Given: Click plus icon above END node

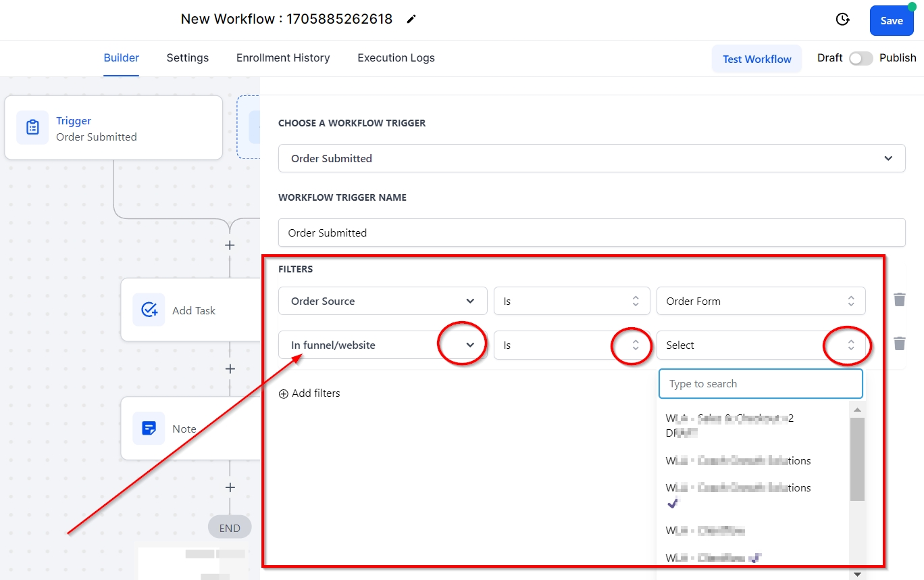Looking at the screenshot, I should click(x=230, y=487).
